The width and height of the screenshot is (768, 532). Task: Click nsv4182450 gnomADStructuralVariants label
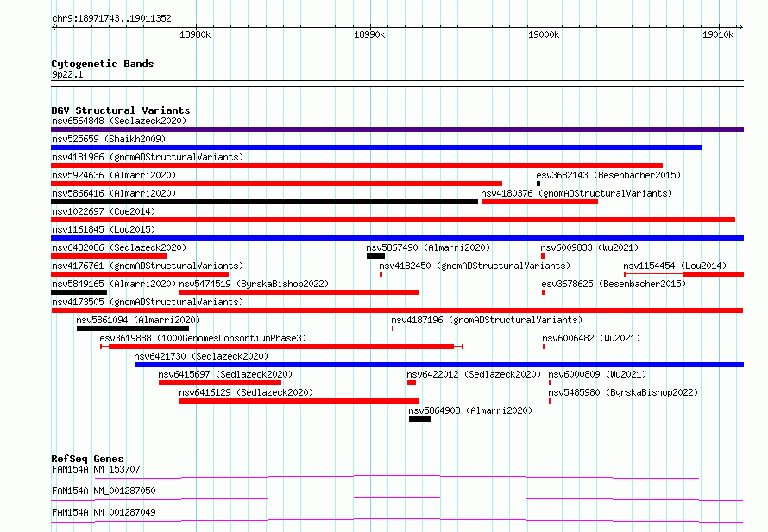475,266
